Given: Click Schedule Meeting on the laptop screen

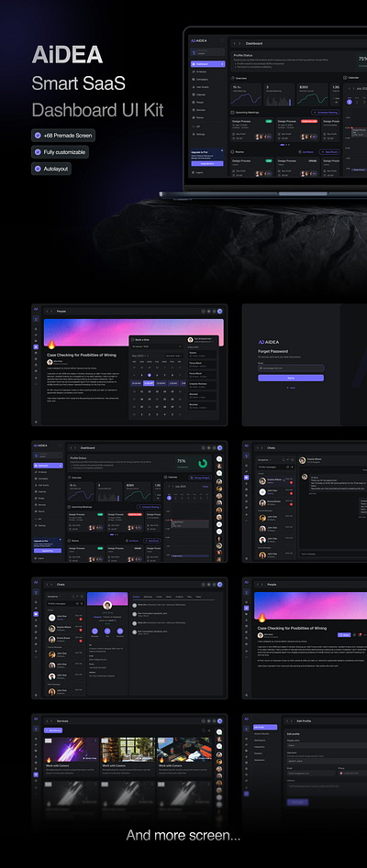Looking at the screenshot, I should [325, 113].
